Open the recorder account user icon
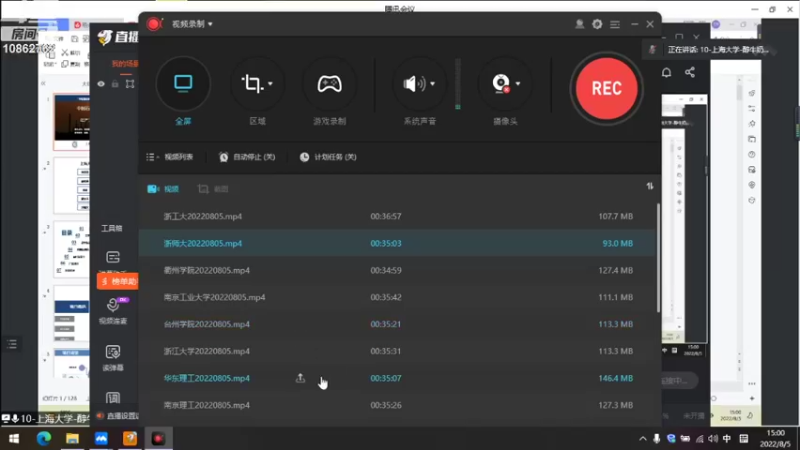 coord(580,24)
